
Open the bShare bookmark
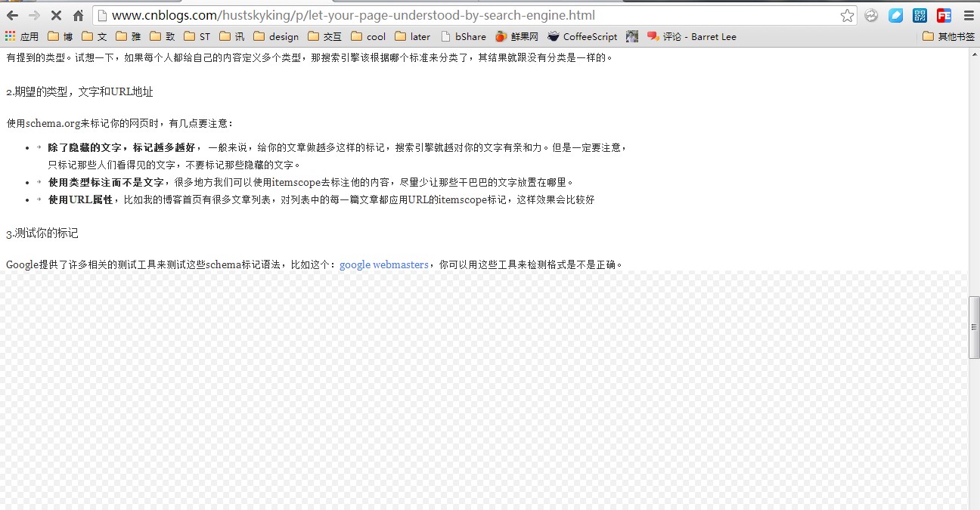pyautogui.click(x=464, y=36)
